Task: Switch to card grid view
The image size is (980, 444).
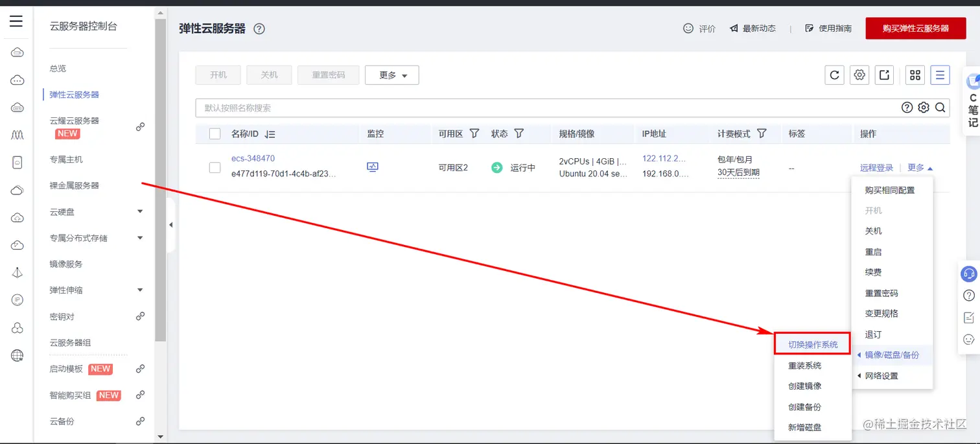Action: (915, 75)
